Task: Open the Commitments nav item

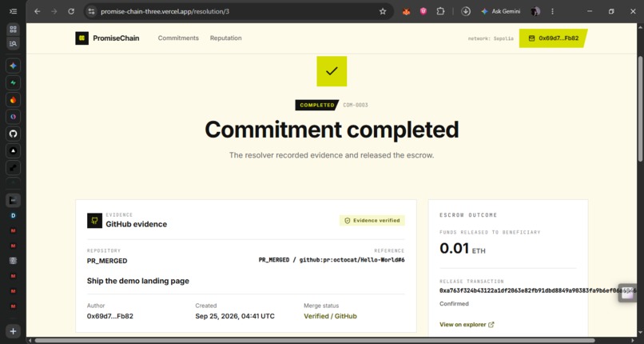Action: coord(178,38)
